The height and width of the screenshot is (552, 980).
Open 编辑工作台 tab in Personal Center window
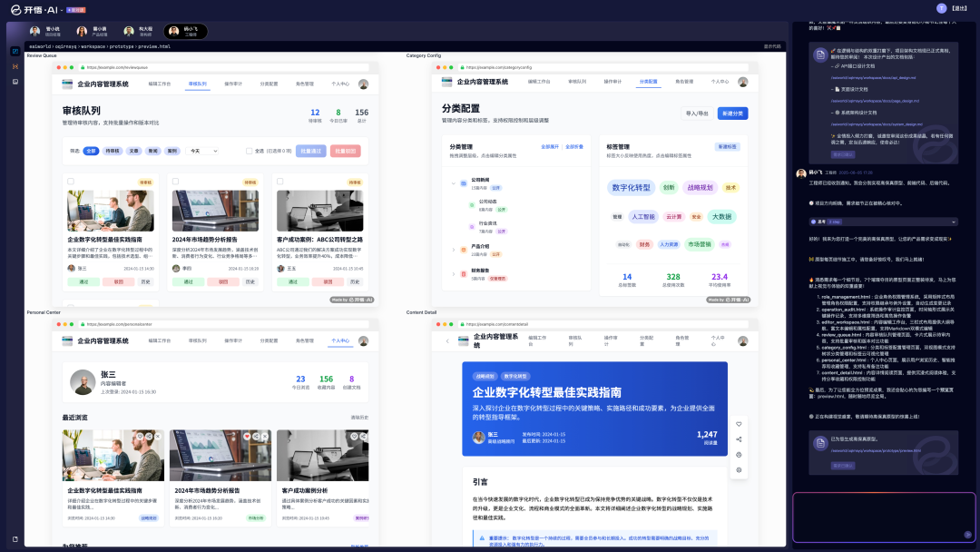(160, 340)
